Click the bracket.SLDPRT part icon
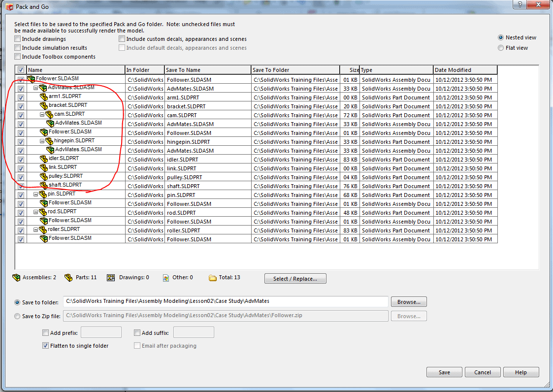Image resolution: width=553 pixels, height=392 pixels. 44,106
